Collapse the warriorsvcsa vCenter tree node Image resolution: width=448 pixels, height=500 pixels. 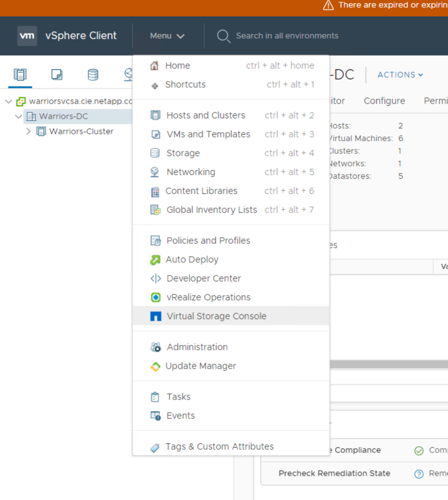point(9,101)
